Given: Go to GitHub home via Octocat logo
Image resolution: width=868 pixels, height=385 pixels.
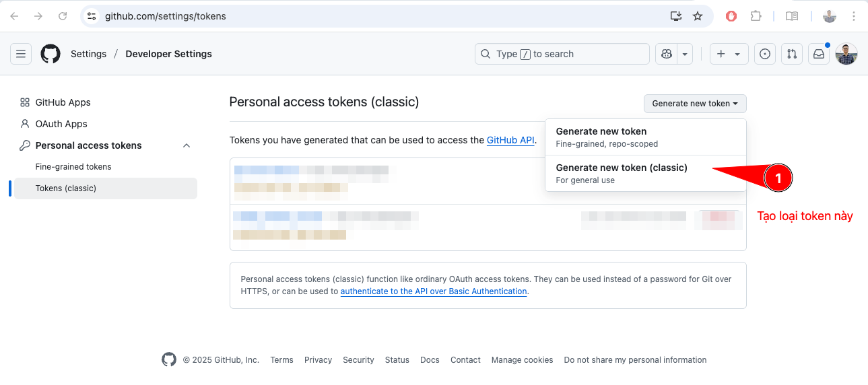Looking at the screenshot, I should coord(51,54).
